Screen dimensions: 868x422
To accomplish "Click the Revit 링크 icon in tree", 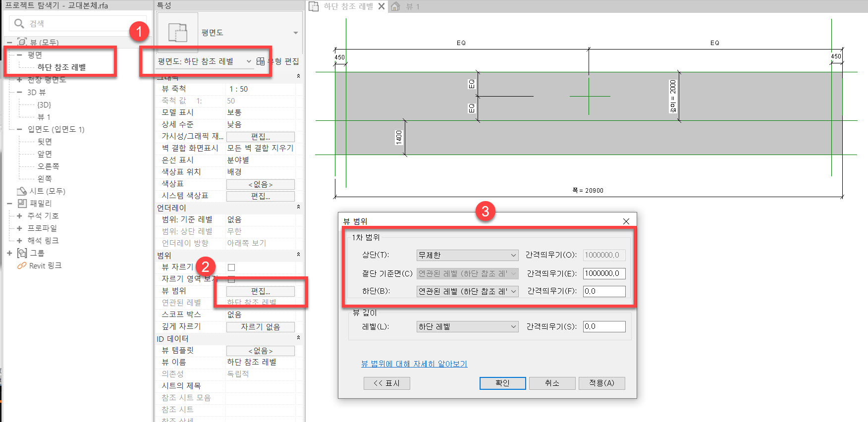I will [22, 266].
